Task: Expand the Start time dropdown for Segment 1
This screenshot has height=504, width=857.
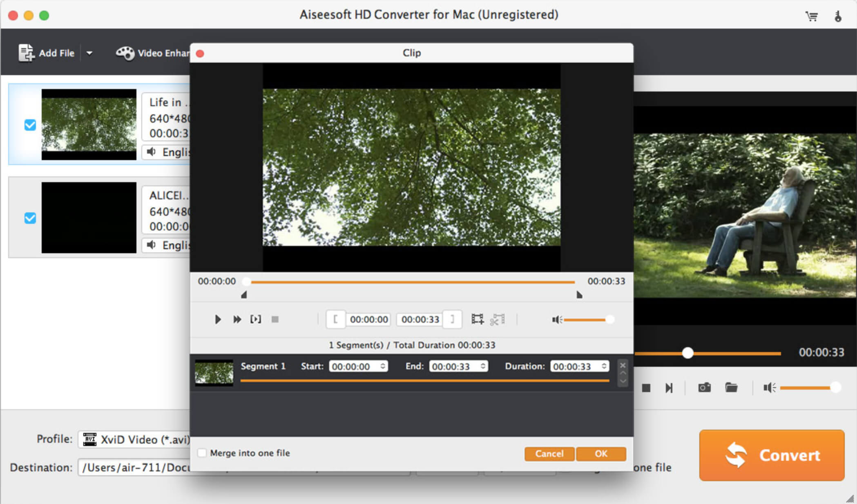Action: [383, 366]
